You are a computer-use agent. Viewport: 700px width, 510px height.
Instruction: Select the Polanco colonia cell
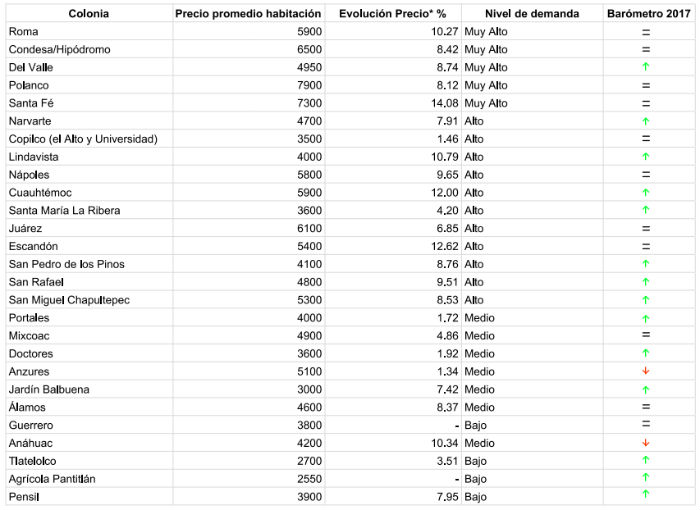tap(29, 85)
